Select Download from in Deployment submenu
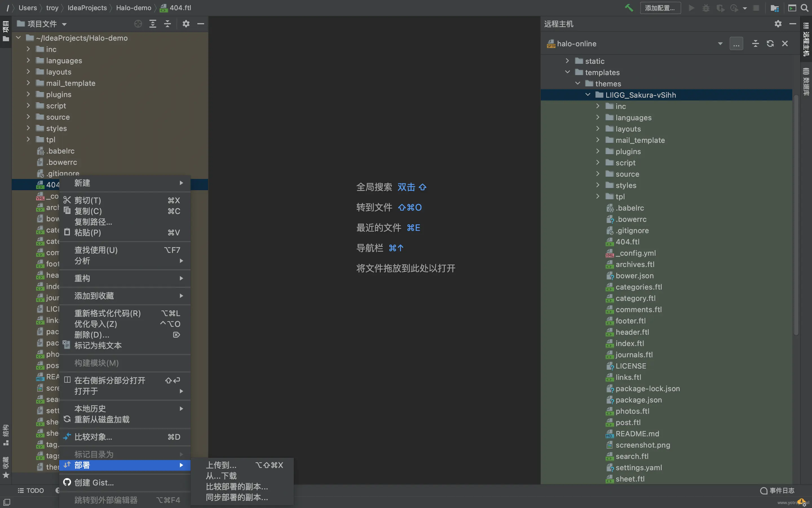Image resolution: width=812 pixels, height=508 pixels. click(242, 476)
